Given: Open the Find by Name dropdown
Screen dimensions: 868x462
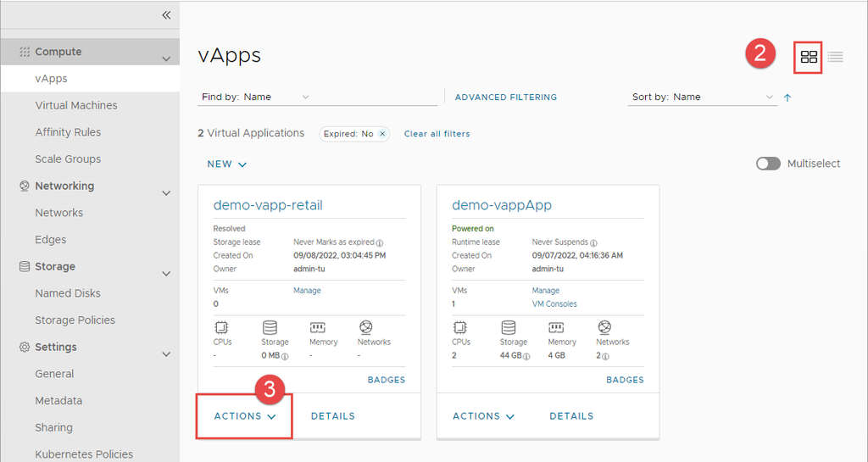Looking at the screenshot, I should tap(306, 97).
